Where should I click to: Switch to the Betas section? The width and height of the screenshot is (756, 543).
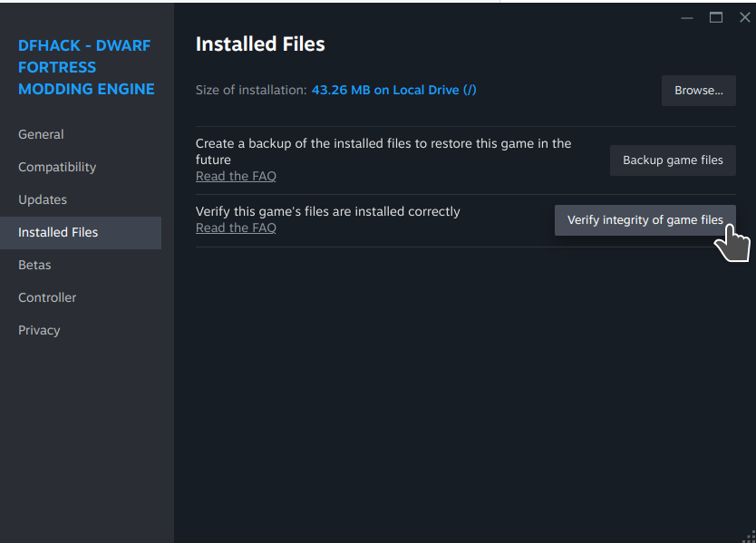tap(34, 265)
